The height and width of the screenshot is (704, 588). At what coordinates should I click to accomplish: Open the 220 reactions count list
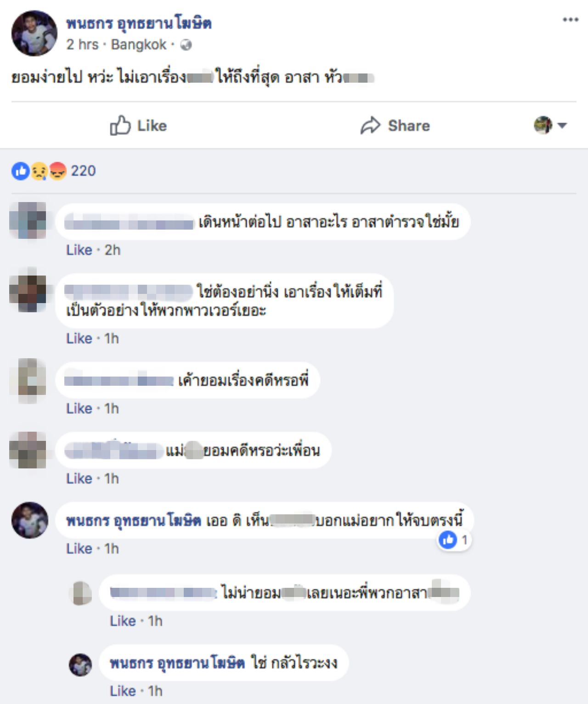(83, 171)
